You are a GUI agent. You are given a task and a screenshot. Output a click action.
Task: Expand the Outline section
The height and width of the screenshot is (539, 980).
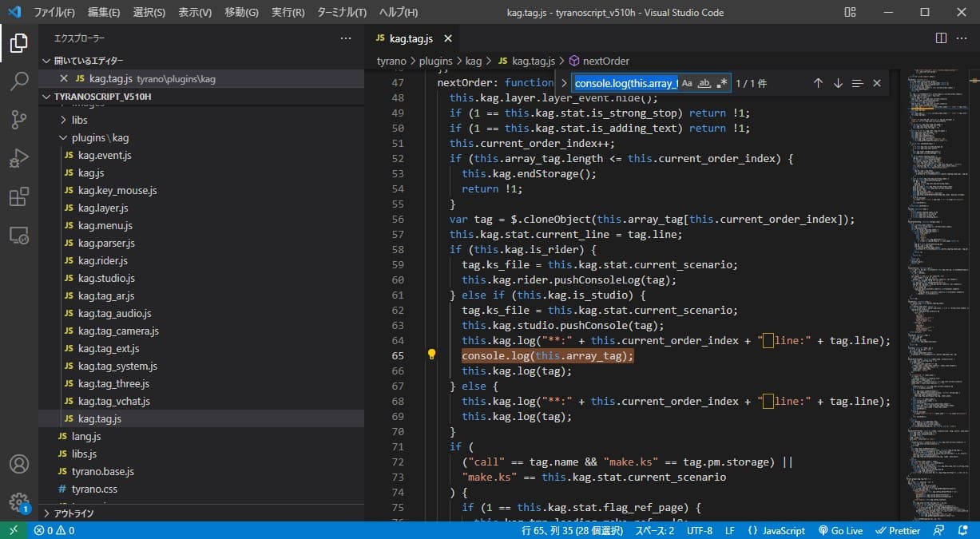pyautogui.click(x=73, y=513)
